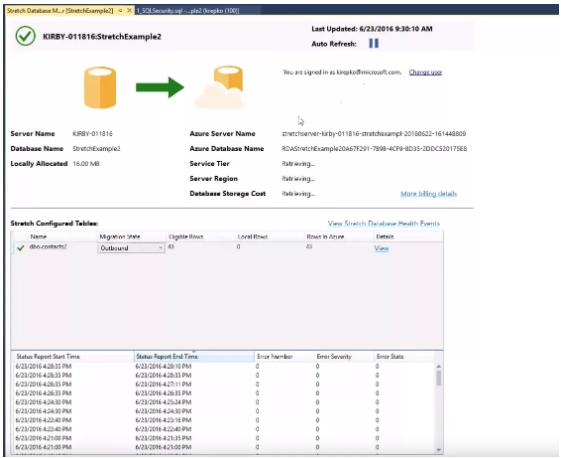Select the row ending 6/23/2016 4:25:24 PM
The height and width of the screenshot is (458, 561).
(x=224, y=402)
